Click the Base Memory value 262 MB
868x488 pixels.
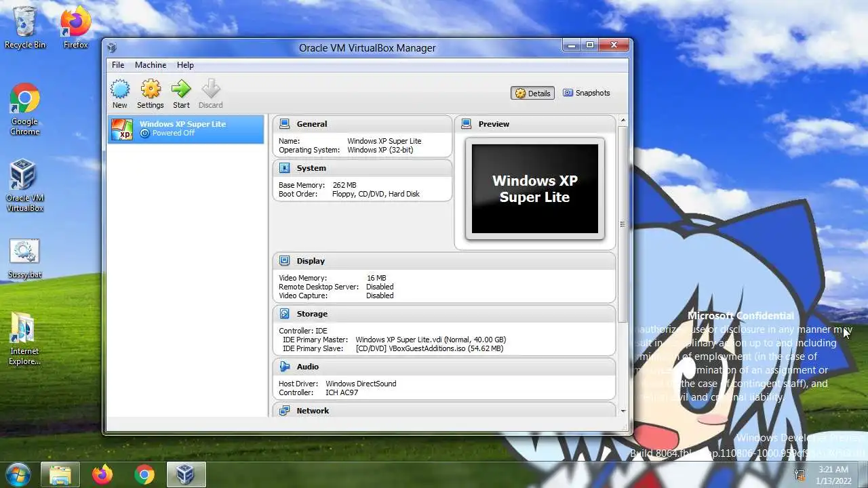344,185
